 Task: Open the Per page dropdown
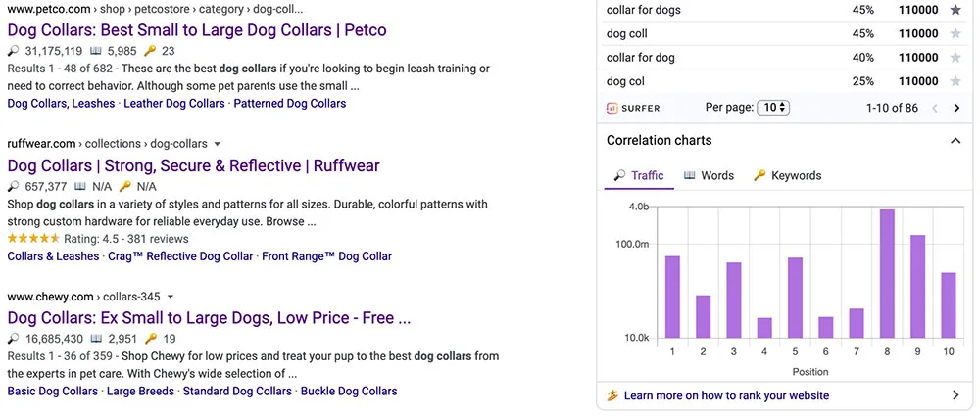(x=773, y=108)
